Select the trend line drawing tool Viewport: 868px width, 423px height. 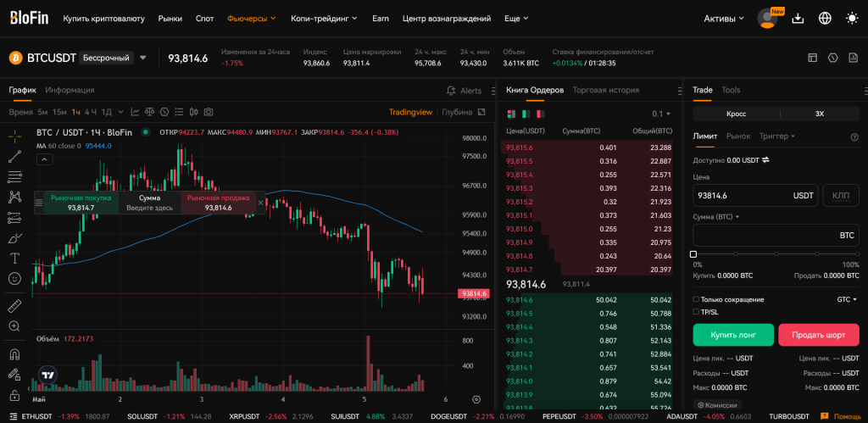[x=15, y=157]
